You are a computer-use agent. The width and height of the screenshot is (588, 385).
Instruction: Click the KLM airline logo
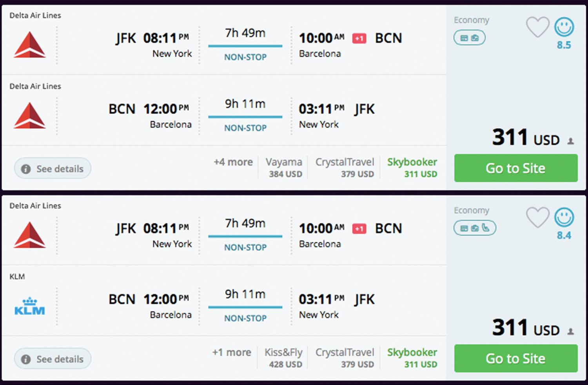click(30, 307)
